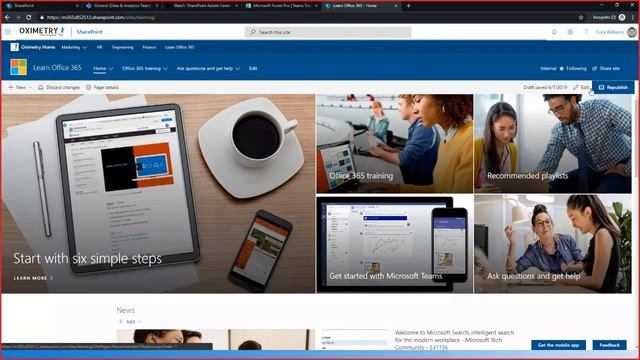
Task: Open HR in the hub navigation
Action: [99, 47]
